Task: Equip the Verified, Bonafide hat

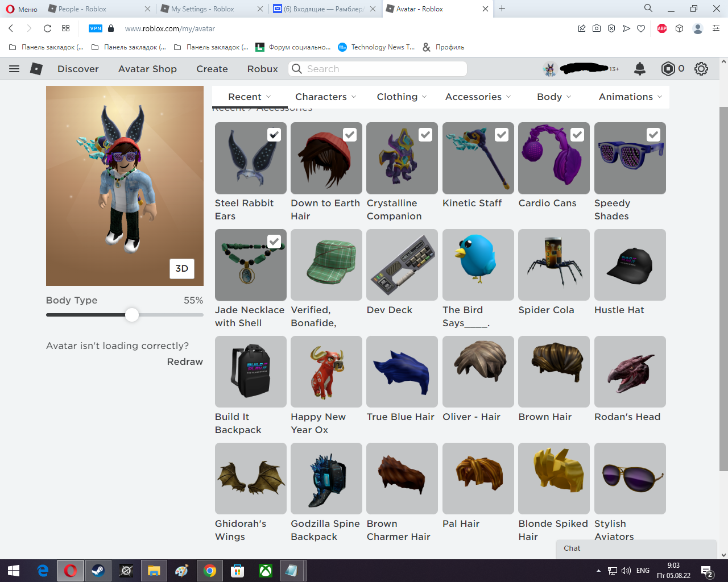Action: coord(326,265)
